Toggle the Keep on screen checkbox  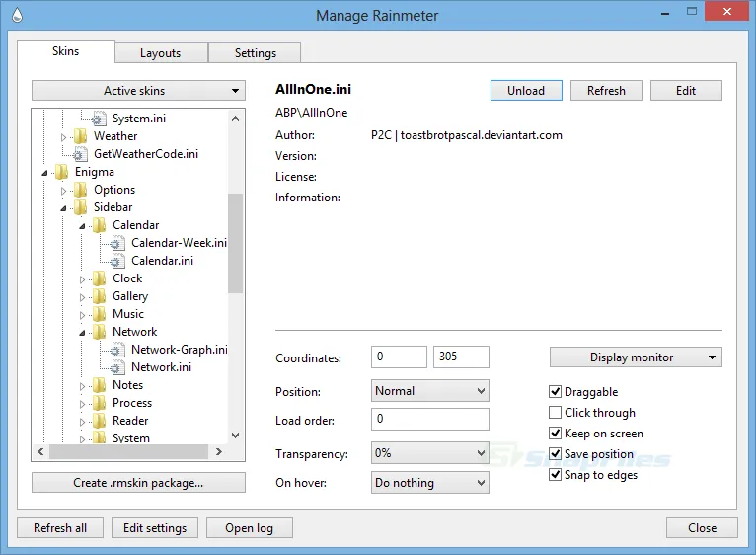pyautogui.click(x=555, y=433)
